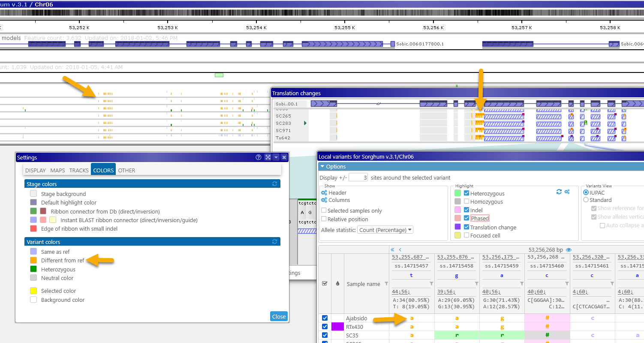
Task: Click Highlight section refresh icon
Action: pos(559,192)
